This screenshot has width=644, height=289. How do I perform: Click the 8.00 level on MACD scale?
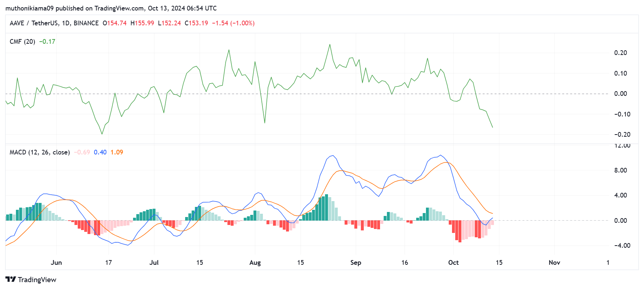(x=620, y=170)
